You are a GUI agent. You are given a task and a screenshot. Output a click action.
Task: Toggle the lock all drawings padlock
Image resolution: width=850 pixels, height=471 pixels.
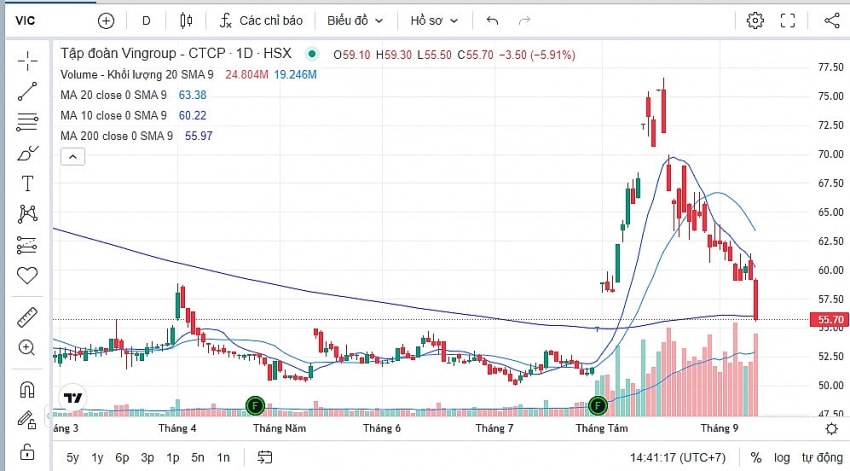coord(27,451)
